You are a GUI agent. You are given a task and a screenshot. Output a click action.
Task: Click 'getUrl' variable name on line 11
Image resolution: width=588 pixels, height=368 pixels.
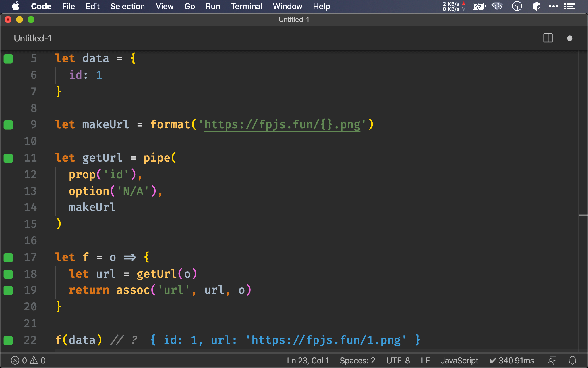pos(102,158)
